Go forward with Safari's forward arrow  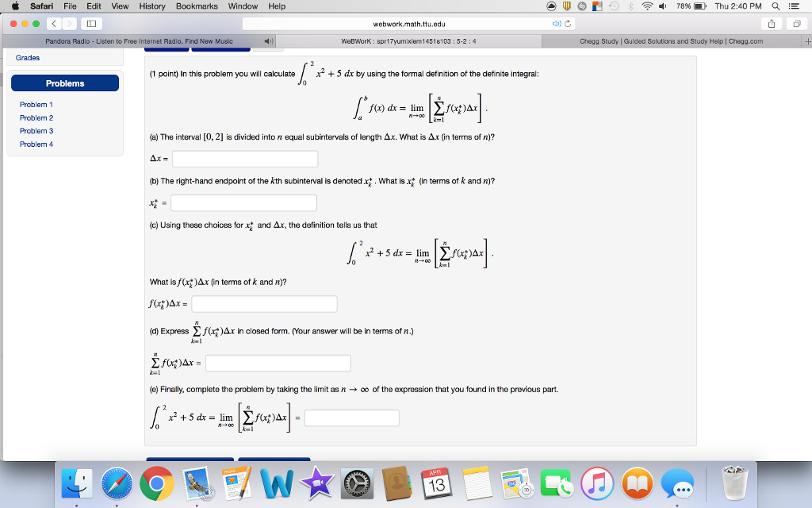pyautogui.click(x=70, y=23)
